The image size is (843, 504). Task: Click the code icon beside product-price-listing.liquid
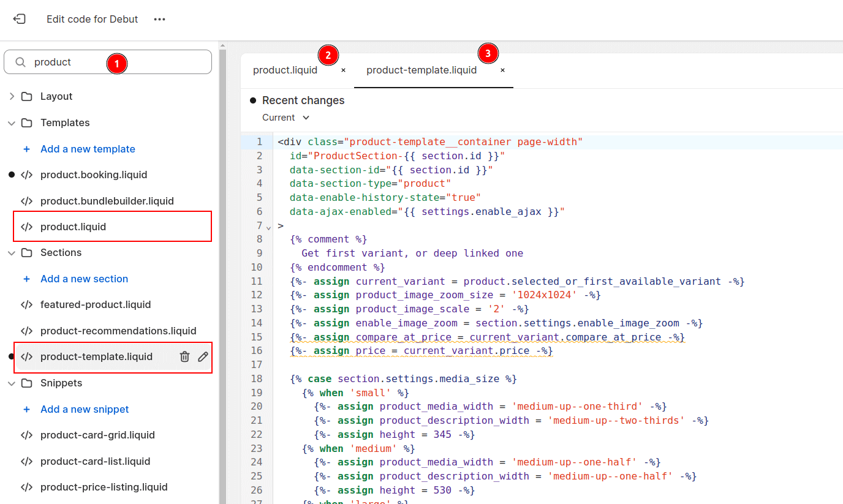coord(26,487)
